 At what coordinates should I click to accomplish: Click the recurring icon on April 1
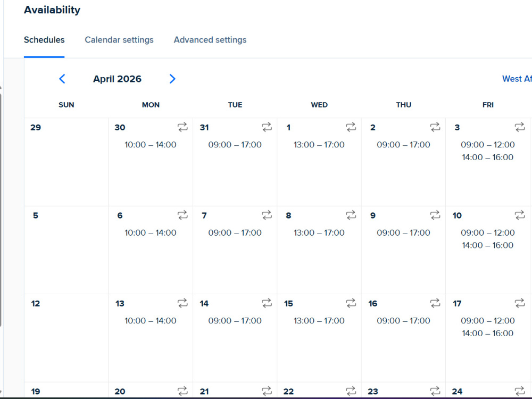click(x=351, y=127)
